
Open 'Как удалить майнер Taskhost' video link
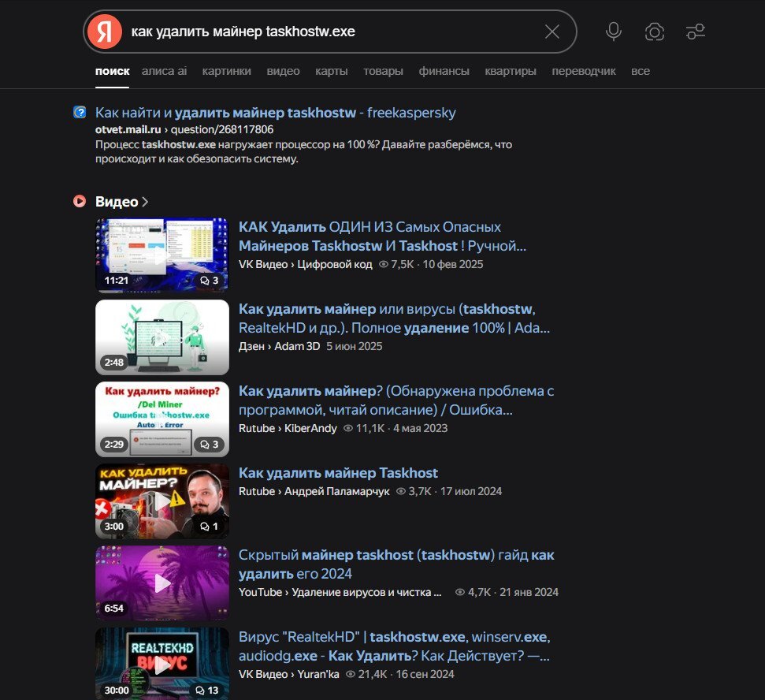(338, 473)
